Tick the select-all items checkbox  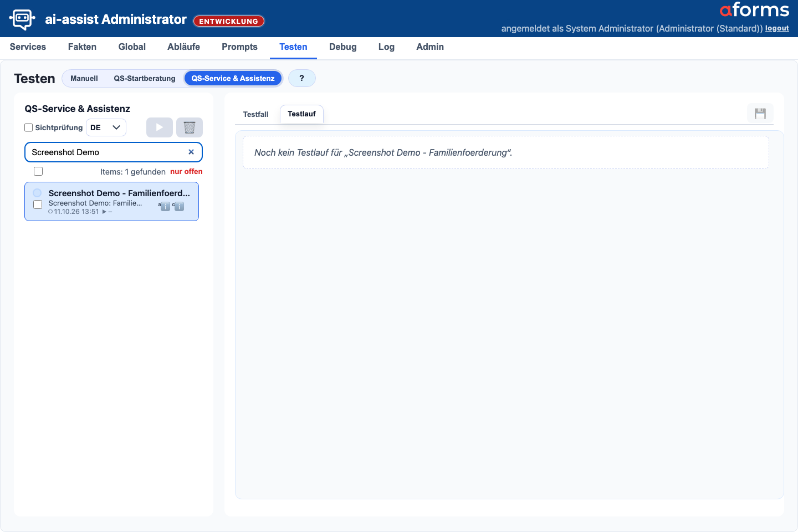coord(38,171)
